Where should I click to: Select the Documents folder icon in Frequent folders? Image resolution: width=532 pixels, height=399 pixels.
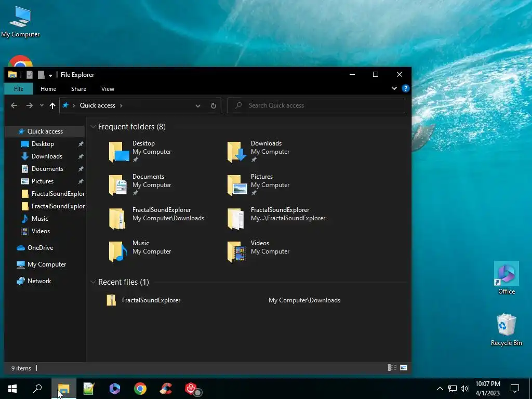click(x=118, y=185)
